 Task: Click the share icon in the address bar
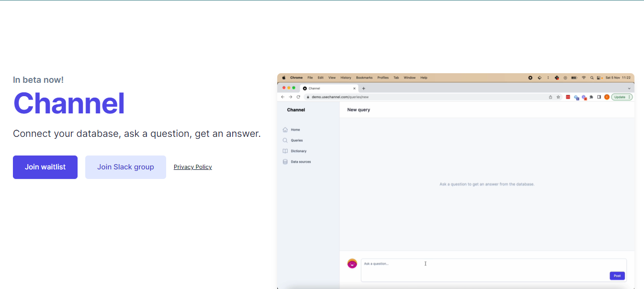(551, 97)
